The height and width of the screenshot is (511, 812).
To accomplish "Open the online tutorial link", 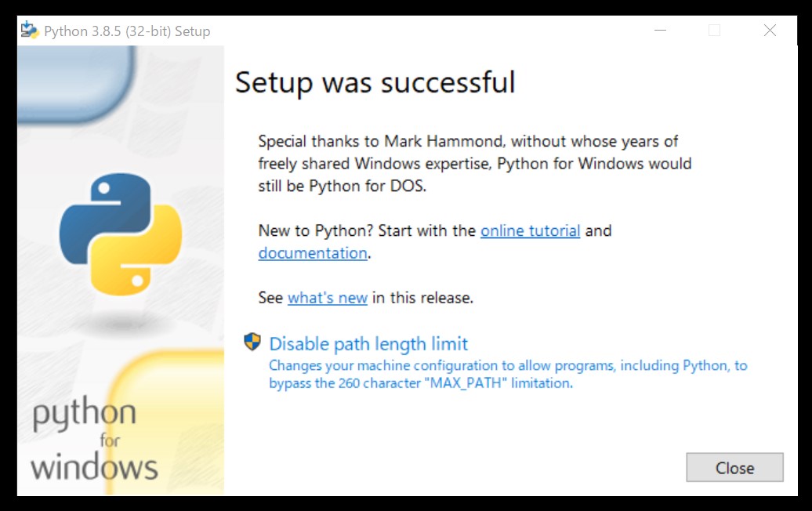I will 530,230.
